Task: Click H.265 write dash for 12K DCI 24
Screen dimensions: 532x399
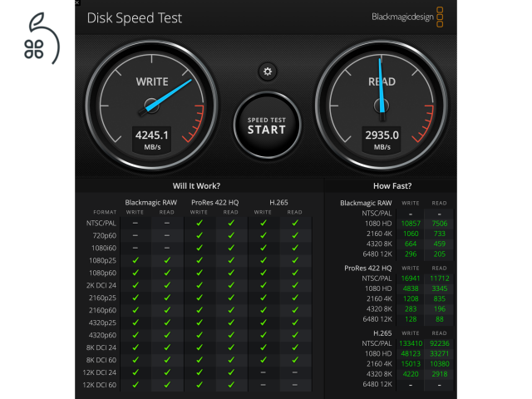Action: (x=263, y=372)
